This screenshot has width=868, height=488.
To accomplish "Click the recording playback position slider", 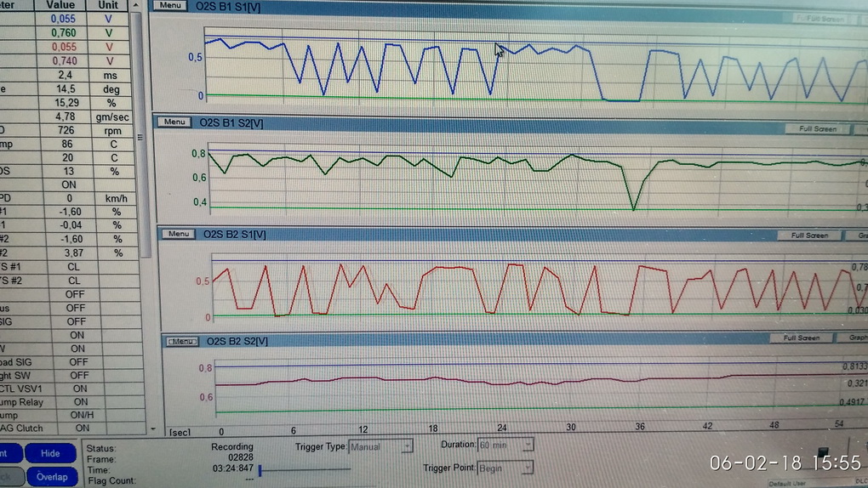I will [x=260, y=469].
